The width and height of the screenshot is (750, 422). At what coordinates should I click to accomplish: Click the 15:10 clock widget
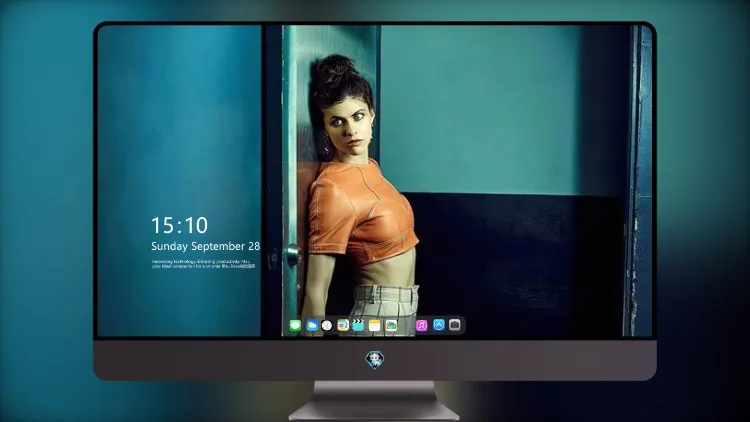179,225
